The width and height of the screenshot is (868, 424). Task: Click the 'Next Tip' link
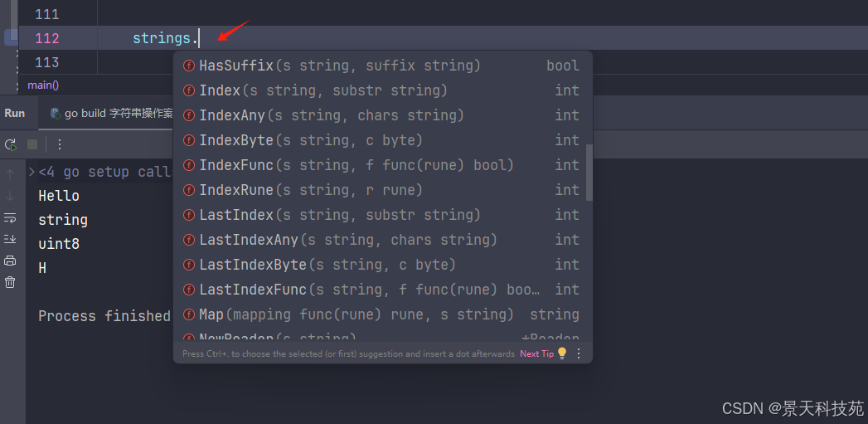(536, 353)
